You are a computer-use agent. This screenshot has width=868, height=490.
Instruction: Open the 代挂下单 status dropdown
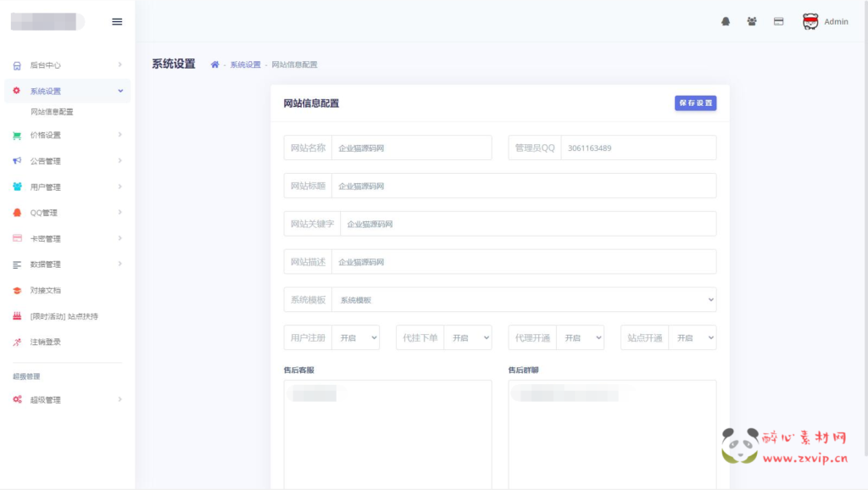[467, 337]
